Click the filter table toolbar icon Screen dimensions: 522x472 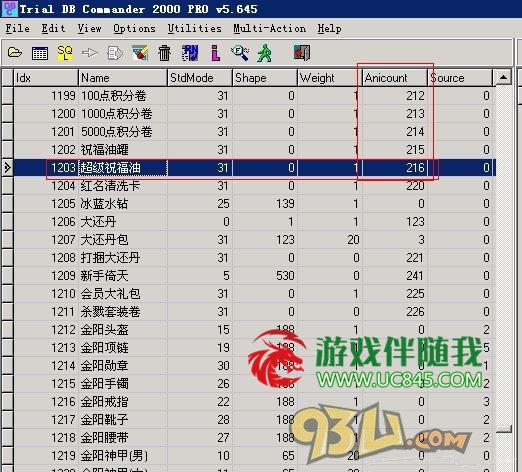point(140,53)
